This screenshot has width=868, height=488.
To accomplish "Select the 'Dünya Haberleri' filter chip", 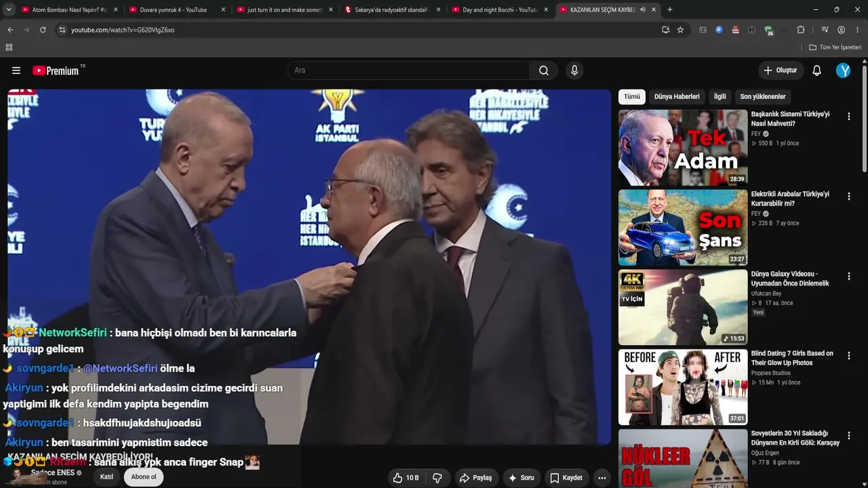I will pyautogui.click(x=677, y=97).
